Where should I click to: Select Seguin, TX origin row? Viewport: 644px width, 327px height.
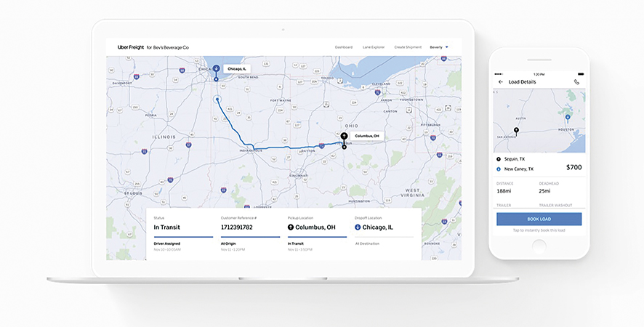point(510,159)
